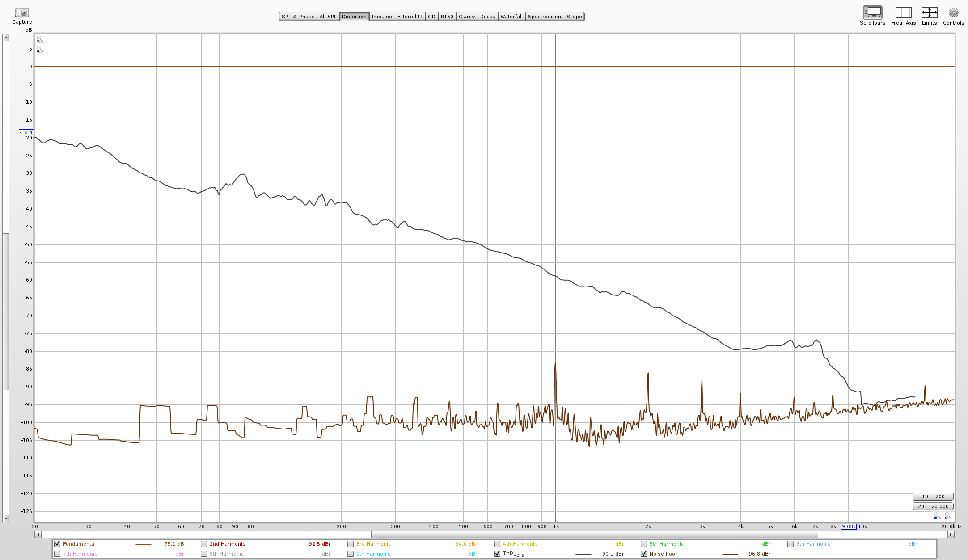Click vertical scrollbar up arrow
This screenshot has width=968, height=560.
6,38
